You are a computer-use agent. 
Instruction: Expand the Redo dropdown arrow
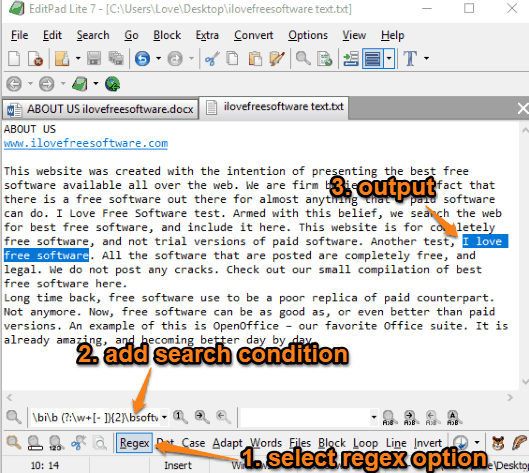click(191, 58)
